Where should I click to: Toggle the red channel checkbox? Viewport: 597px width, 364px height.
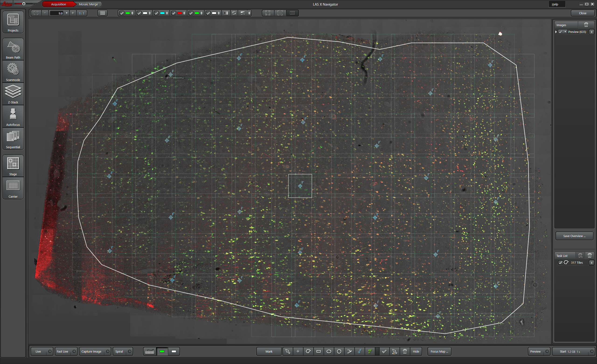pos(174,13)
